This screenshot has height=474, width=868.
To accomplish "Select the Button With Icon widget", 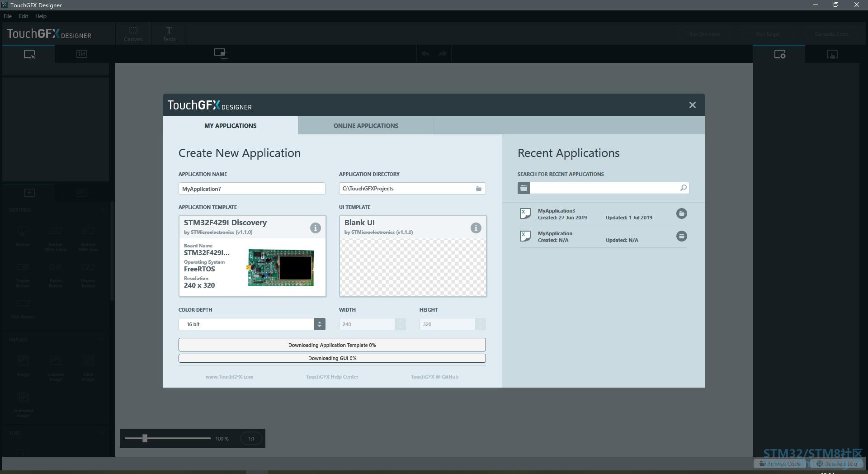I will [x=88, y=238].
